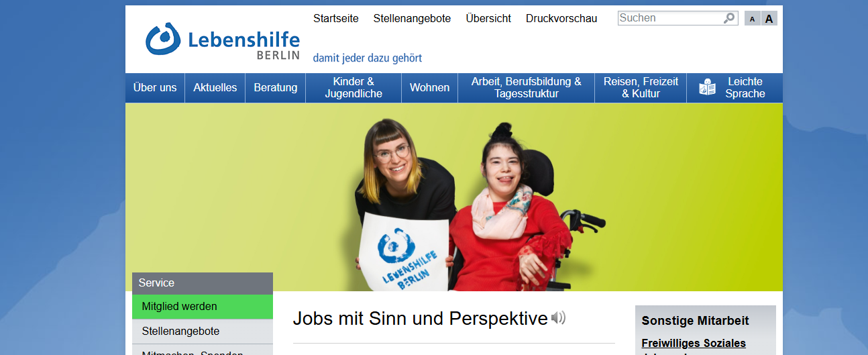This screenshot has width=868, height=355.
Task: Open Arbeit, Berufsbildung & Tagesstruktur menu
Action: 527,88
